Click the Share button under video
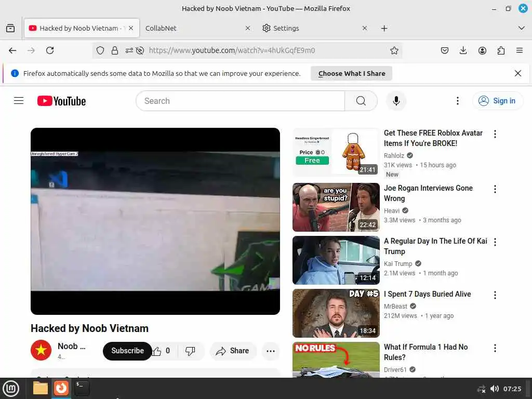This screenshot has height=399, width=532. pos(233,351)
